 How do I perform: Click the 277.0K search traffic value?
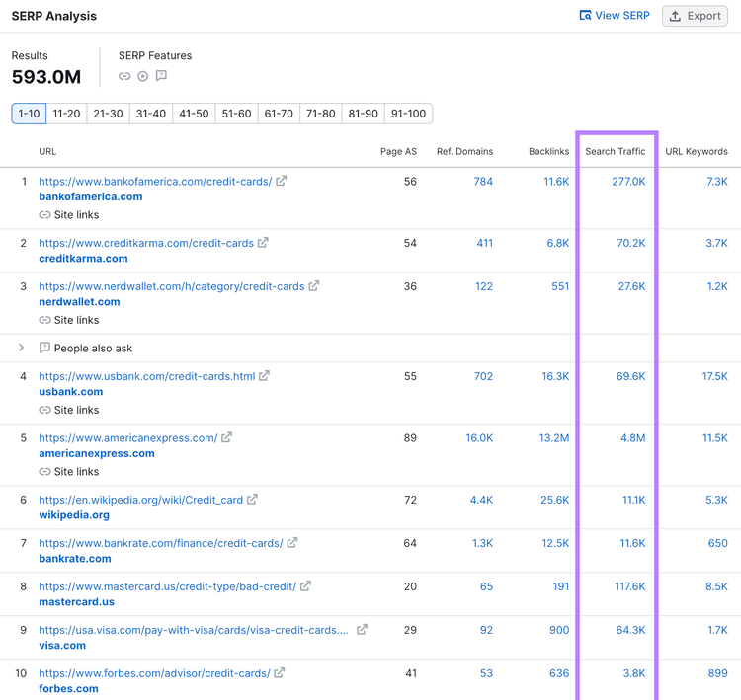pos(628,182)
